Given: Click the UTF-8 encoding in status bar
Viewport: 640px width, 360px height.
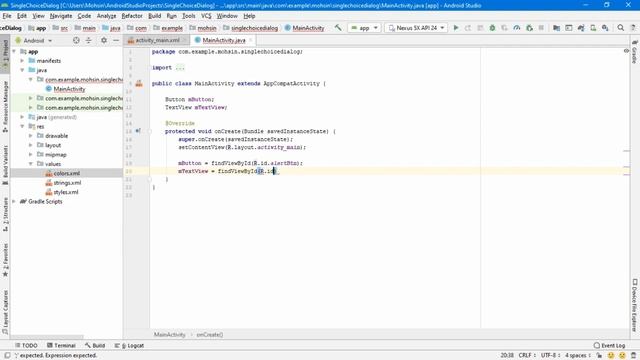Looking at the screenshot, I should pos(551,356).
